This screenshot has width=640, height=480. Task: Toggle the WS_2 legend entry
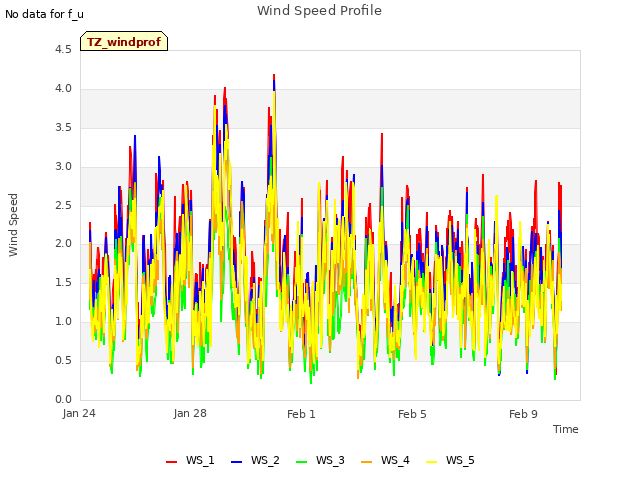[x=255, y=460]
